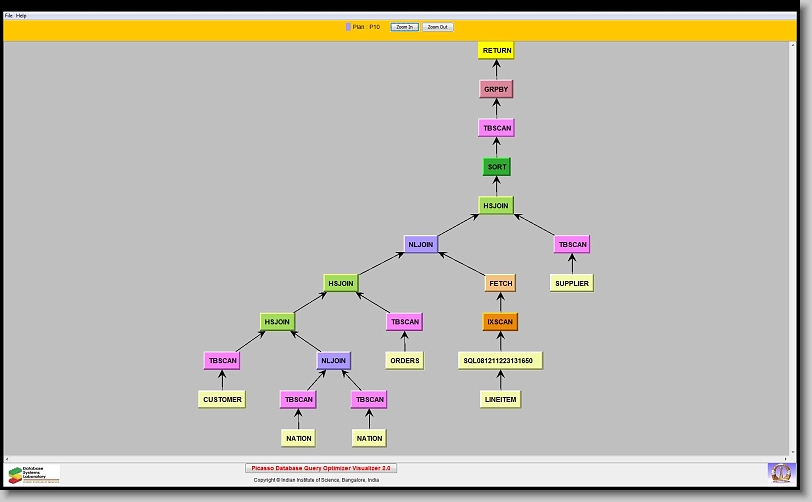Open the Help menu

(22, 16)
